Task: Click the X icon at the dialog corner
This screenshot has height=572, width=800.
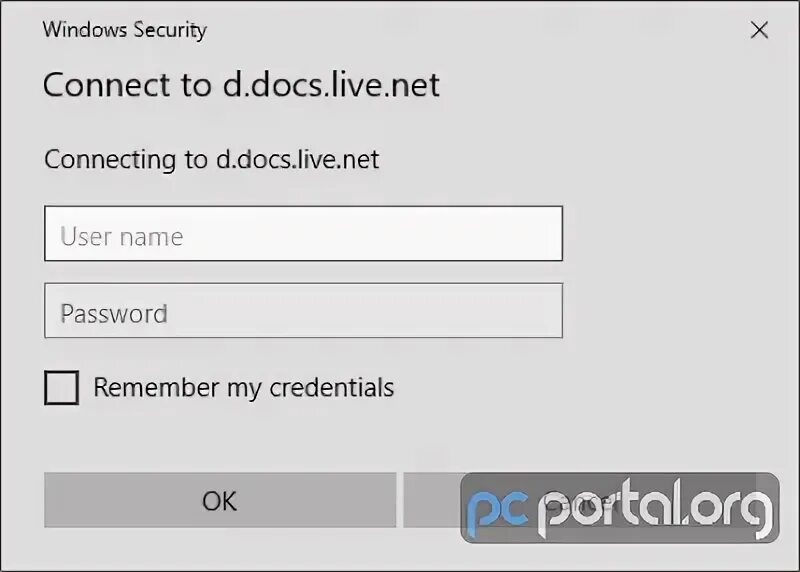Action: 759,30
